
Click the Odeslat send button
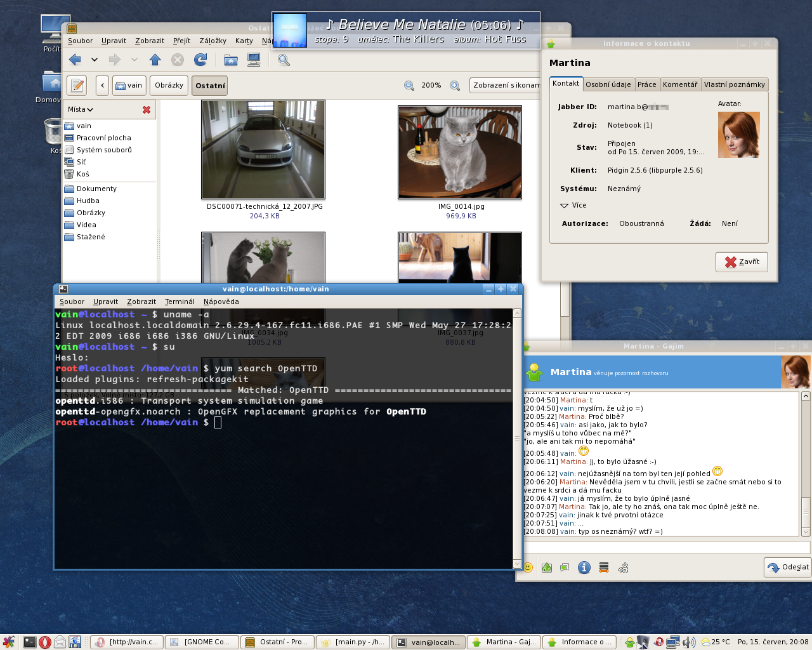click(x=788, y=567)
